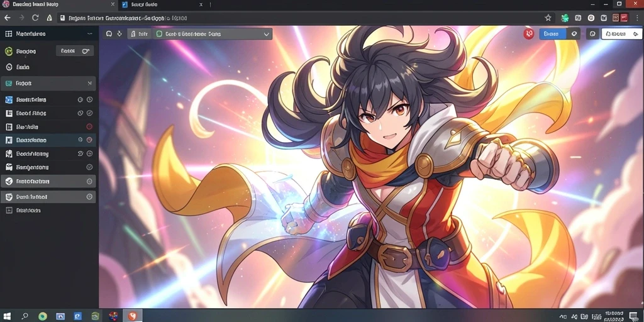
Task: Close the tab with the blue favicon
Action: point(201,4)
